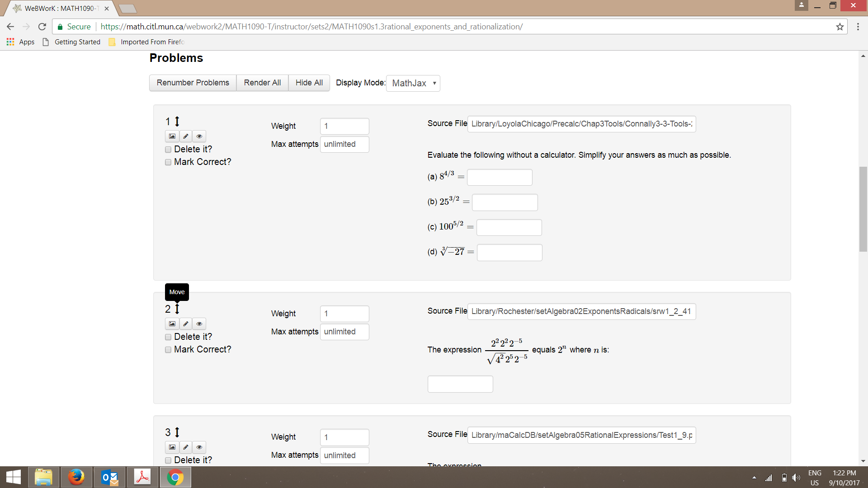Open the Windows Start menu
Screen dimensions: 868x488
click(x=14, y=477)
